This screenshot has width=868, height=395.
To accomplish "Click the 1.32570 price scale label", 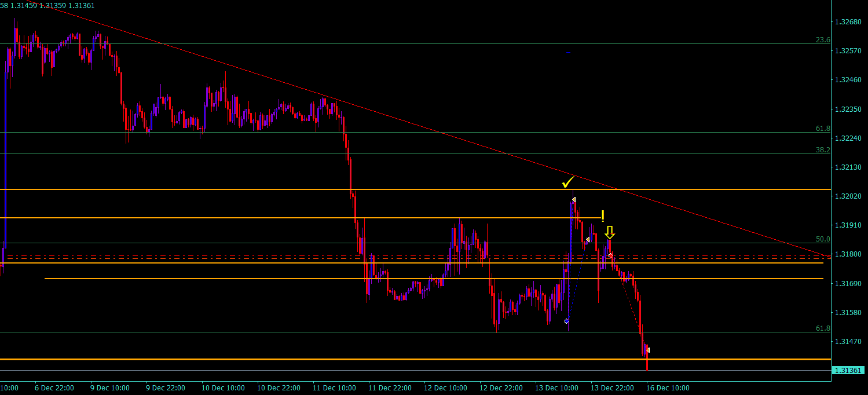I will [848, 51].
